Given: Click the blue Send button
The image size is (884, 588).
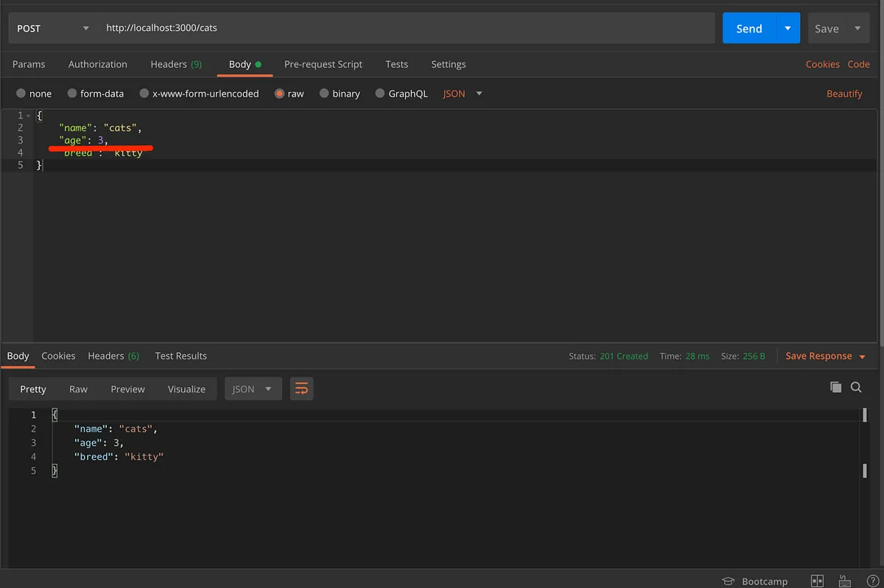Looking at the screenshot, I should 748,28.
